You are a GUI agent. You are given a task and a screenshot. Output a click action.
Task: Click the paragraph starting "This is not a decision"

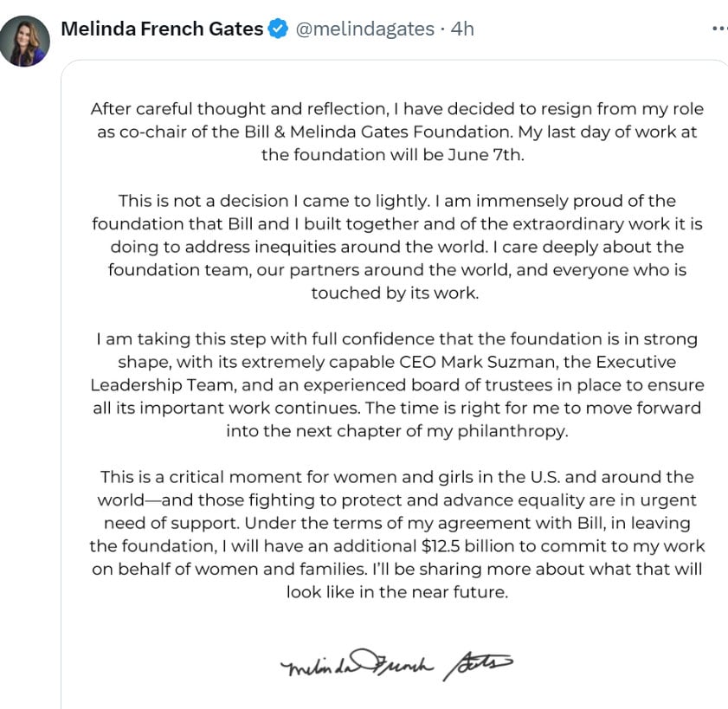[x=397, y=247]
